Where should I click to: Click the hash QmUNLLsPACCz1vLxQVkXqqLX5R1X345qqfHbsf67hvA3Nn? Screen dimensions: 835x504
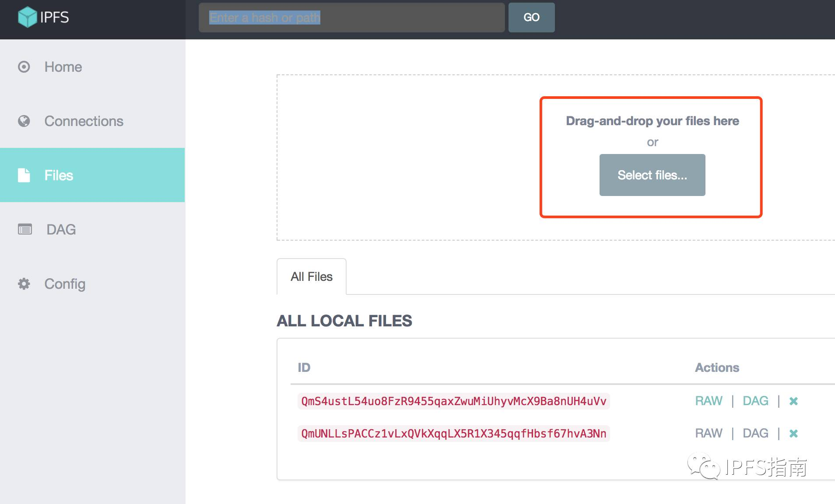[454, 434]
